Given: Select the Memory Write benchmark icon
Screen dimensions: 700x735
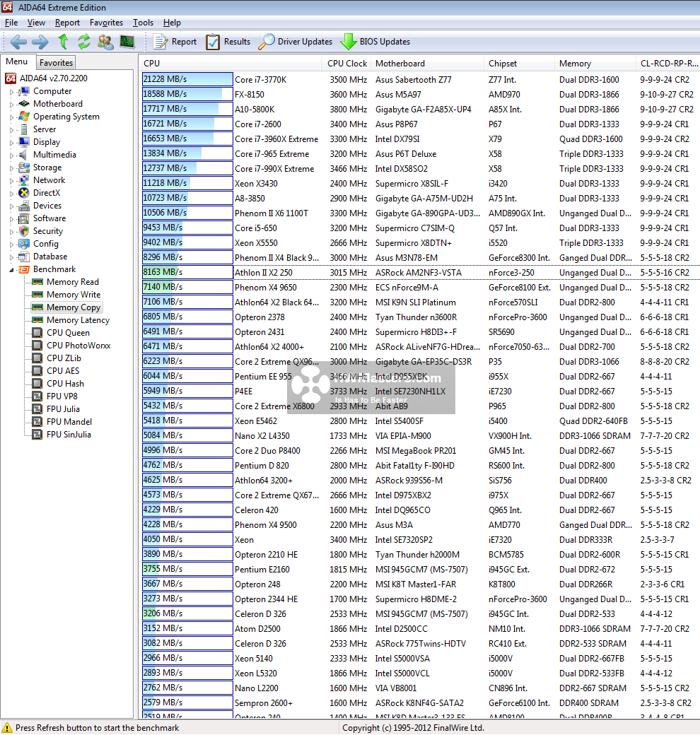Looking at the screenshot, I should [x=37, y=295].
